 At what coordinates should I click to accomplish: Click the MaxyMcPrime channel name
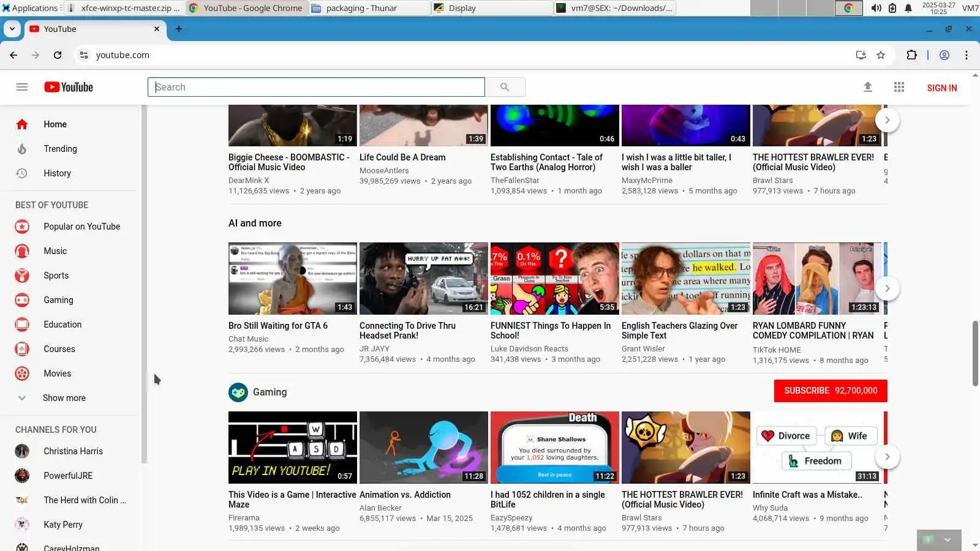click(x=647, y=181)
